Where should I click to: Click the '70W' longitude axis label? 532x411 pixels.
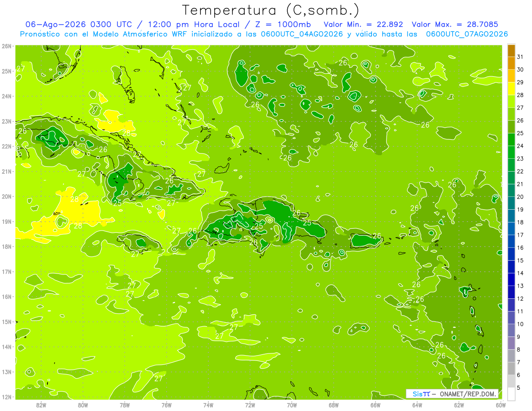(x=292, y=405)
